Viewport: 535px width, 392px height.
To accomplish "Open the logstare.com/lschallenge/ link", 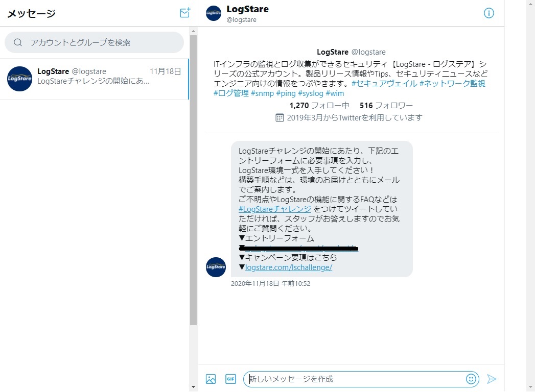I will click(289, 267).
